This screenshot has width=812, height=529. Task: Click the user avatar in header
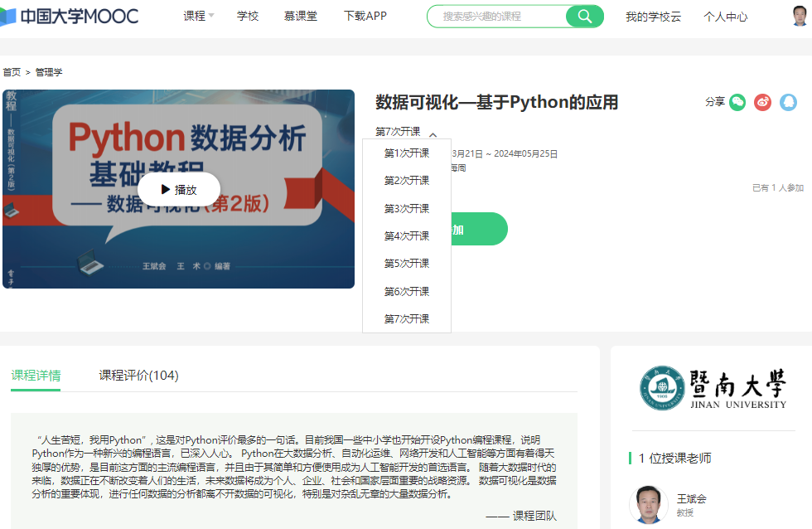click(x=800, y=16)
